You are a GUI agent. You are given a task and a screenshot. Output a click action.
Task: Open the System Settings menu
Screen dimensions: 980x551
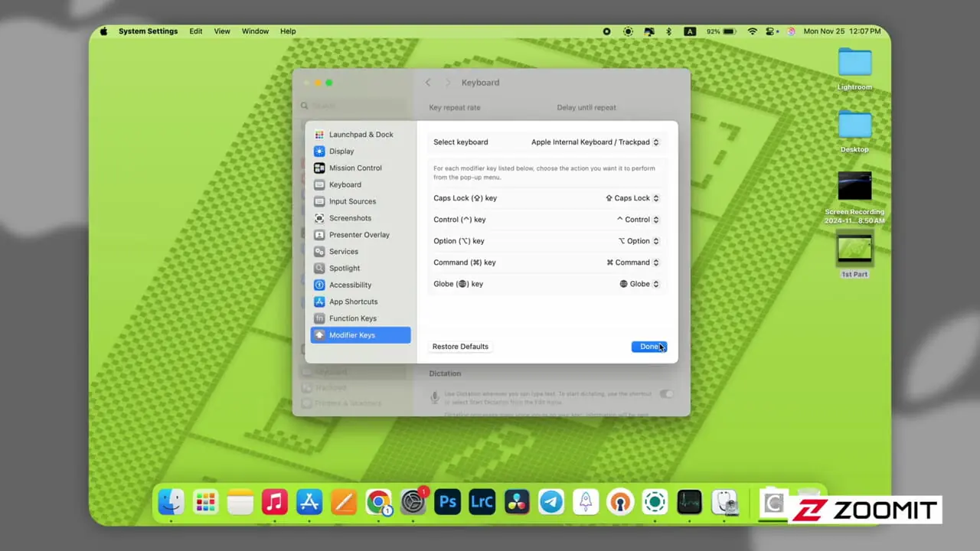pos(148,31)
